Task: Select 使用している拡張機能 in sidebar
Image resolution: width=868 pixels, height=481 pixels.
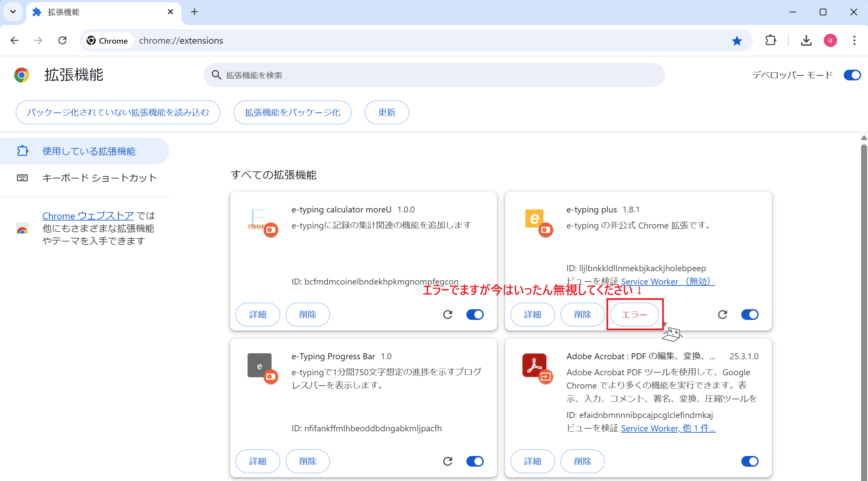Action: point(85,151)
